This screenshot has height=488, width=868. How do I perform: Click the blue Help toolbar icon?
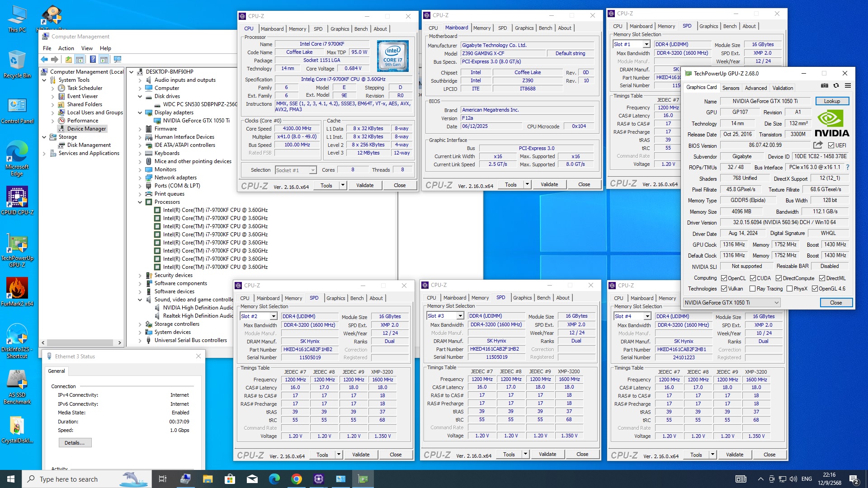click(x=93, y=59)
